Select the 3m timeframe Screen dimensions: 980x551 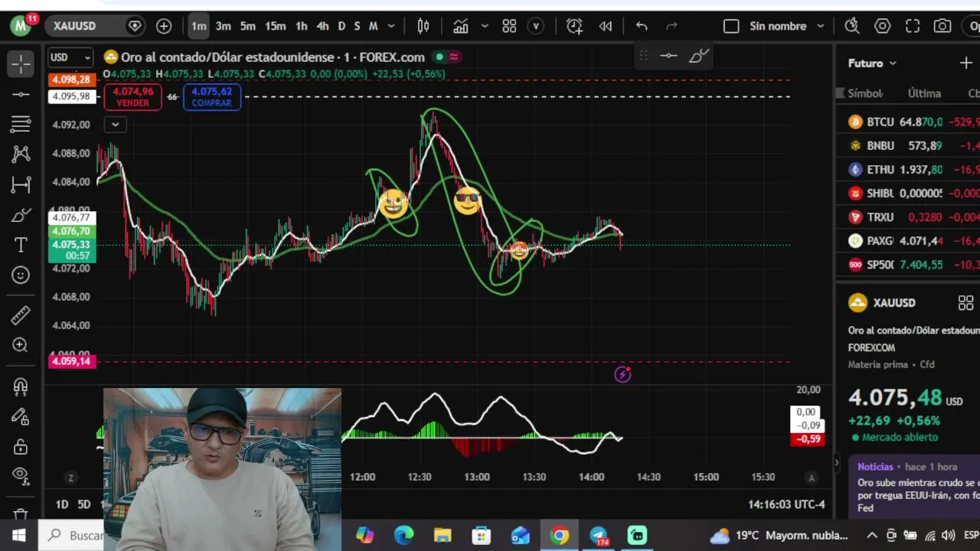[224, 26]
